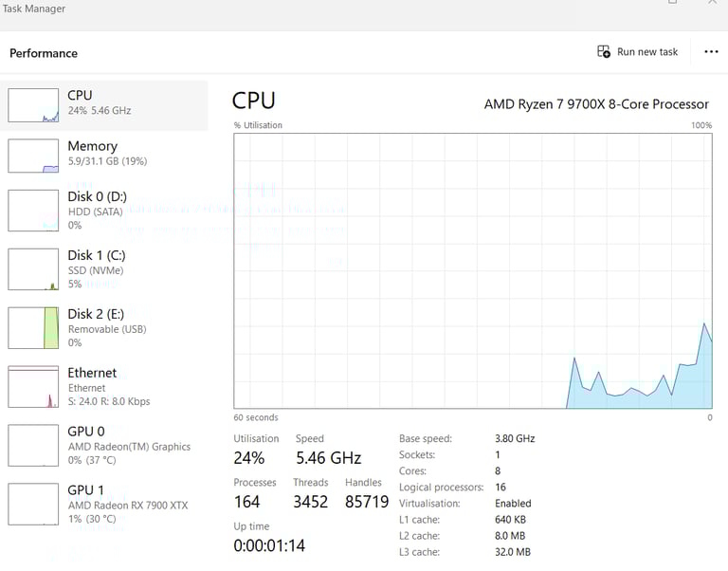Image resolution: width=728 pixels, height=571 pixels.
Task: Select CPU in the performance sidebar
Action: (x=104, y=105)
